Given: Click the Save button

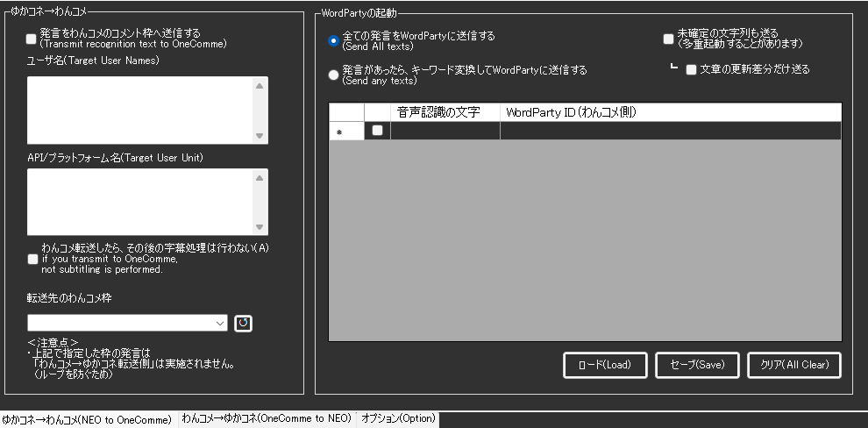Looking at the screenshot, I should pos(697,365).
